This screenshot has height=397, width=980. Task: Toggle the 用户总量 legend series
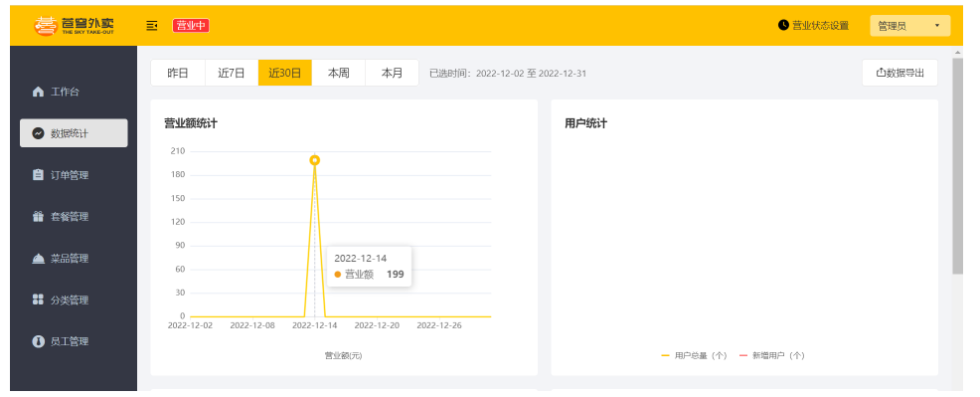click(x=694, y=355)
